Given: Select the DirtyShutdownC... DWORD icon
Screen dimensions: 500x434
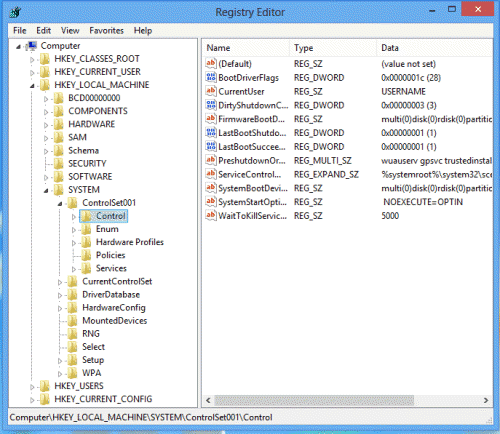Looking at the screenshot, I should click(x=211, y=105).
